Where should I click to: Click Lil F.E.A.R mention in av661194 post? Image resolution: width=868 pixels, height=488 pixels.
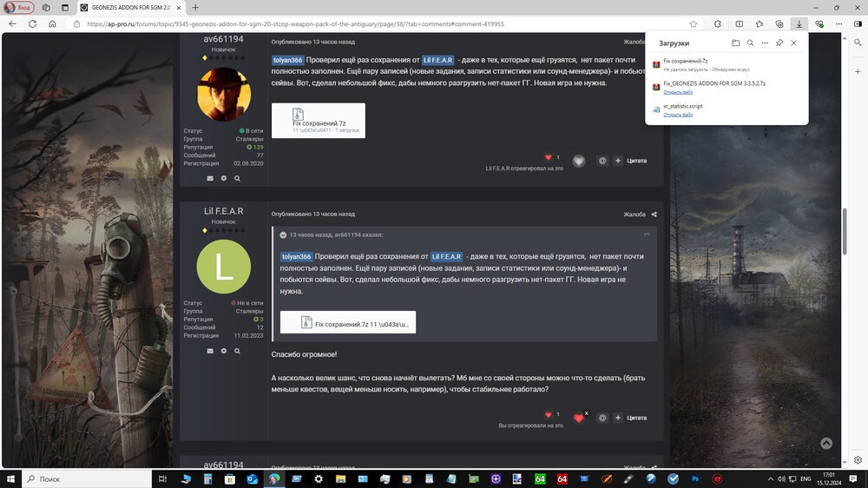pos(437,60)
